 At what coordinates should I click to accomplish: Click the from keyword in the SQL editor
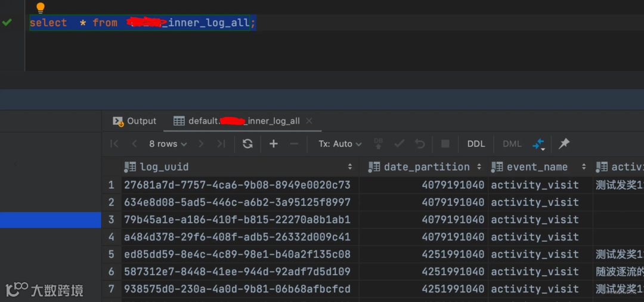(105, 23)
